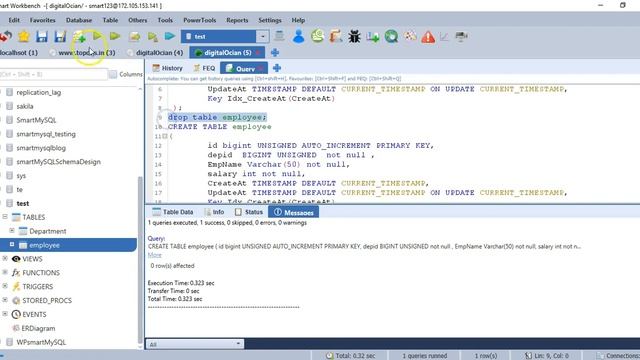Click the second green Execute arrow icon
The image size is (640, 360).
[x=115, y=36]
